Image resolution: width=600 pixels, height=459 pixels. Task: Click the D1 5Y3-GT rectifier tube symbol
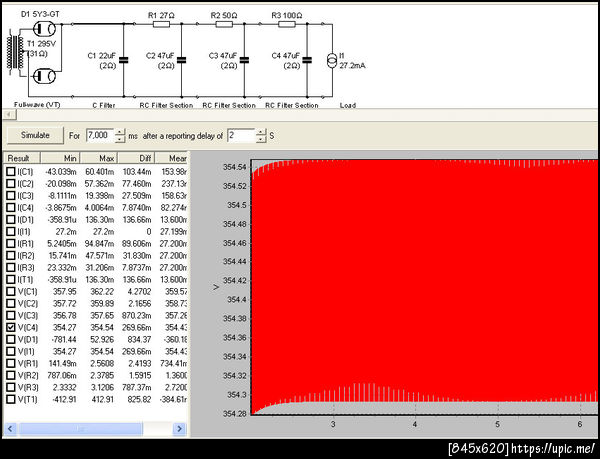tap(44, 29)
